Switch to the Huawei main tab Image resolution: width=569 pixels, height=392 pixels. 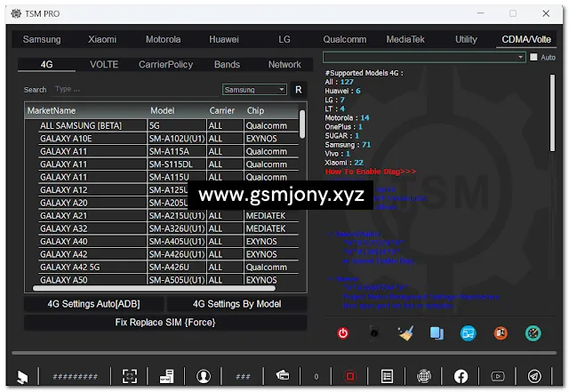(x=224, y=39)
